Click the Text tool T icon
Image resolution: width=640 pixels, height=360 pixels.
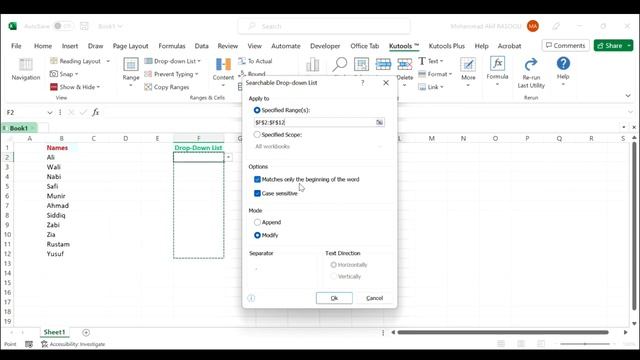[x=422, y=61]
